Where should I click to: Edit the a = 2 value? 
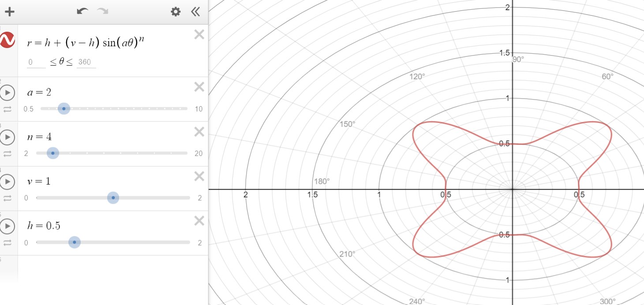pos(39,92)
